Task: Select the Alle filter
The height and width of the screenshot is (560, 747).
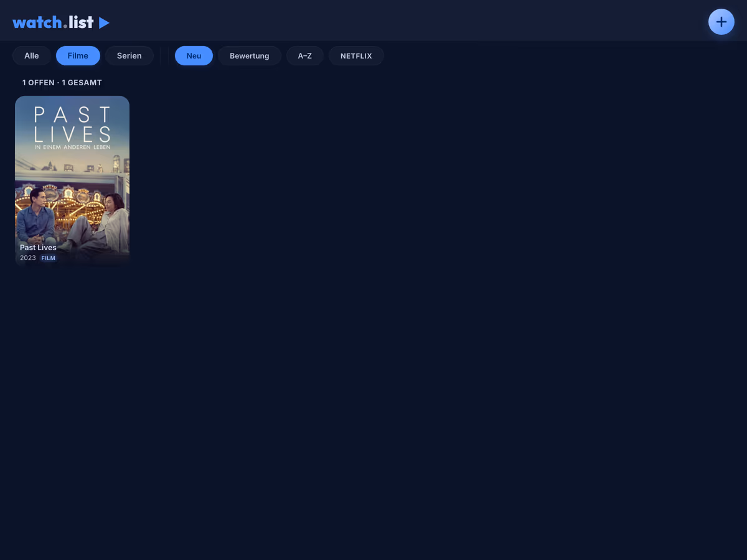Action: click(32, 55)
